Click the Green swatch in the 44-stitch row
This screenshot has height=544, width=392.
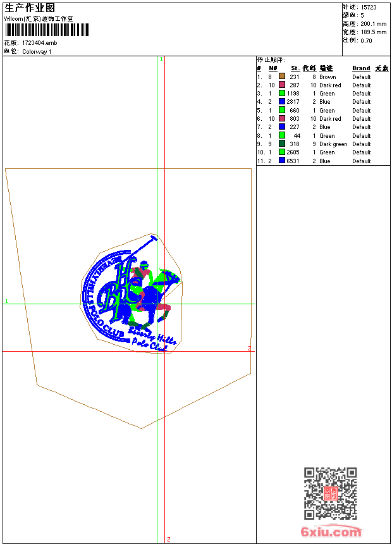point(282,135)
